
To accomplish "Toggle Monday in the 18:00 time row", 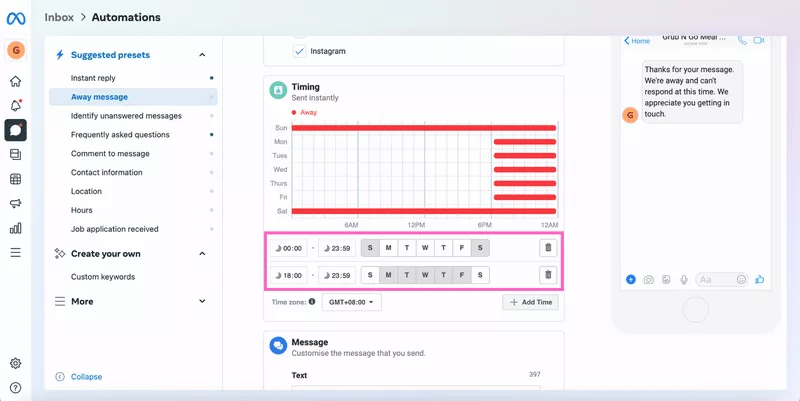I will pos(388,275).
